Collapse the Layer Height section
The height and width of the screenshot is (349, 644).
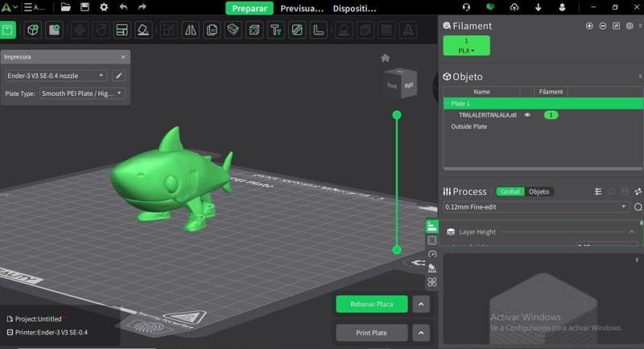[x=631, y=232]
